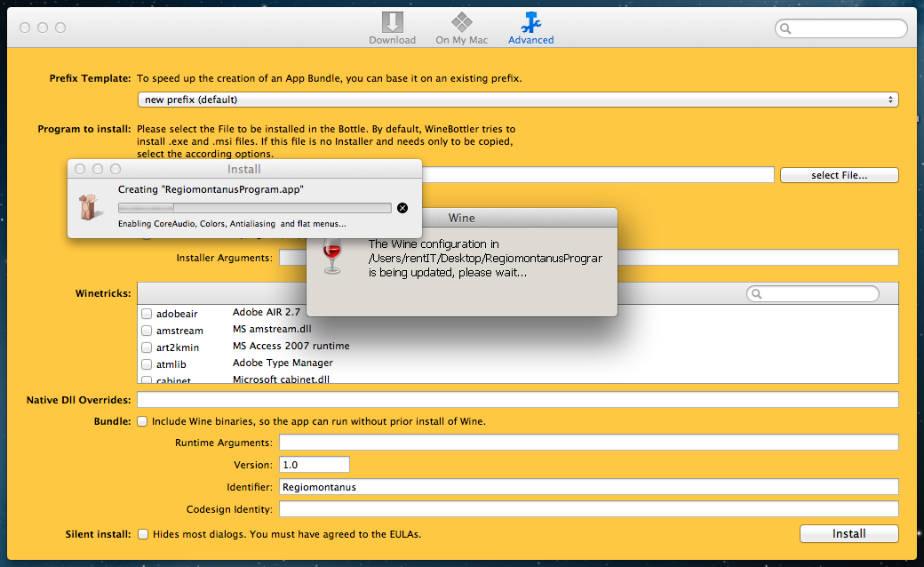
Task: Click the installation progress bar
Action: tap(255, 207)
